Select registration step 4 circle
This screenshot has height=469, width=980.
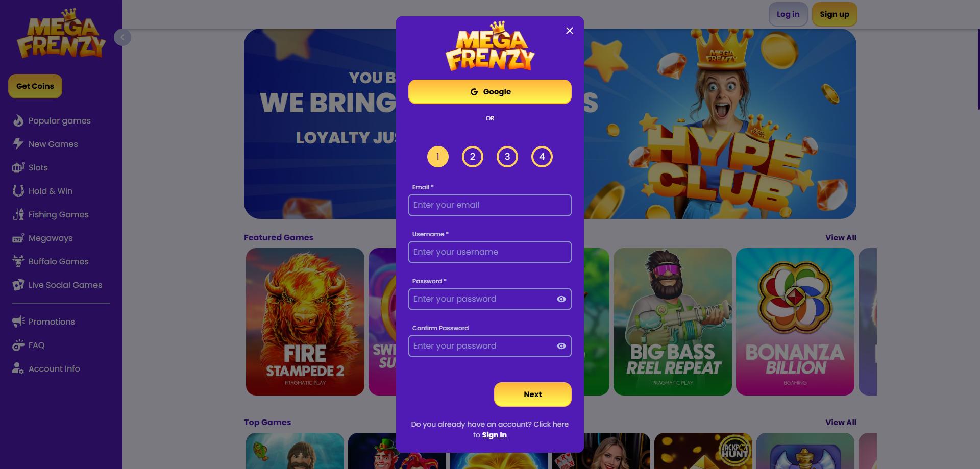(542, 157)
